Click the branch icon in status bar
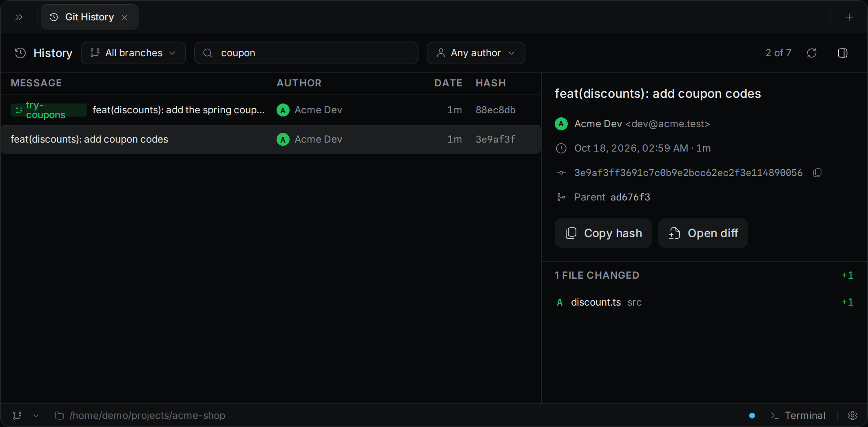The image size is (868, 427). 17,416
